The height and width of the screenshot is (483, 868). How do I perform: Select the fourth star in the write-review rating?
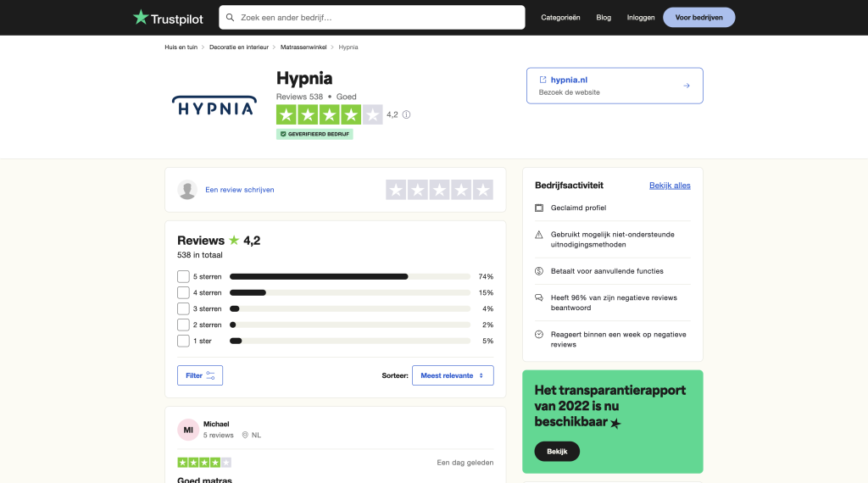[x=460, y=190]
